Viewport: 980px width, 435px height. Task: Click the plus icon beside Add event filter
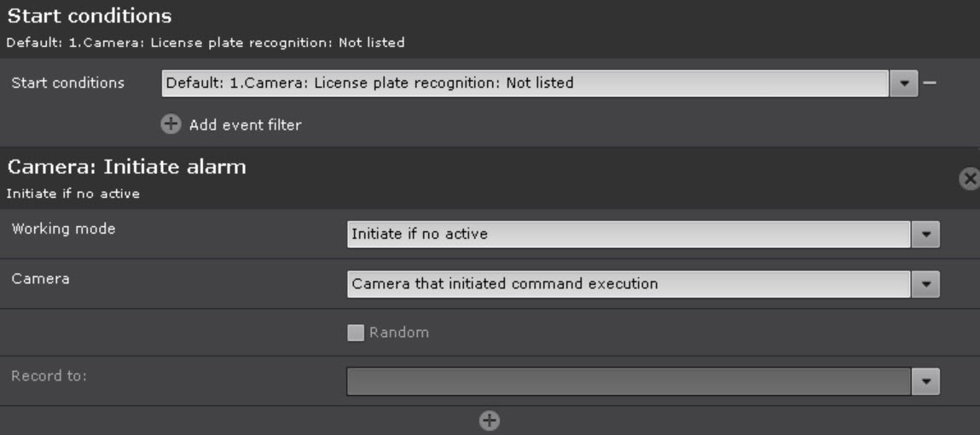(171, 125)
